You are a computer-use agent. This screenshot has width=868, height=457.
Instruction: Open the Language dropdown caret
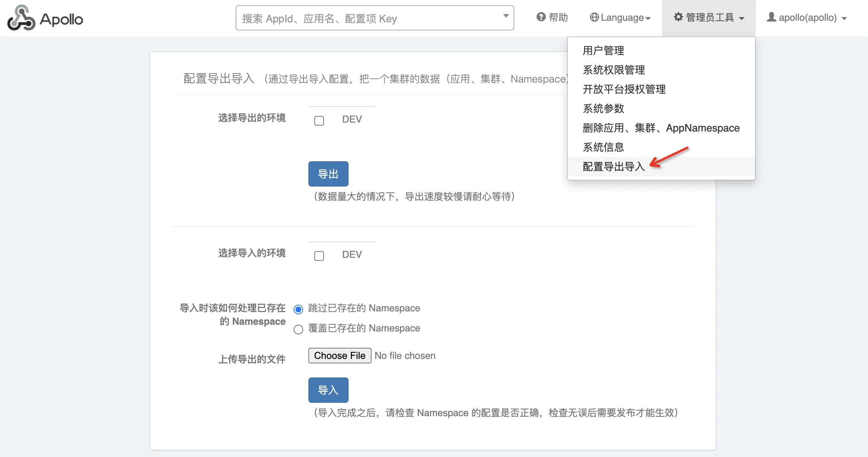648,18
